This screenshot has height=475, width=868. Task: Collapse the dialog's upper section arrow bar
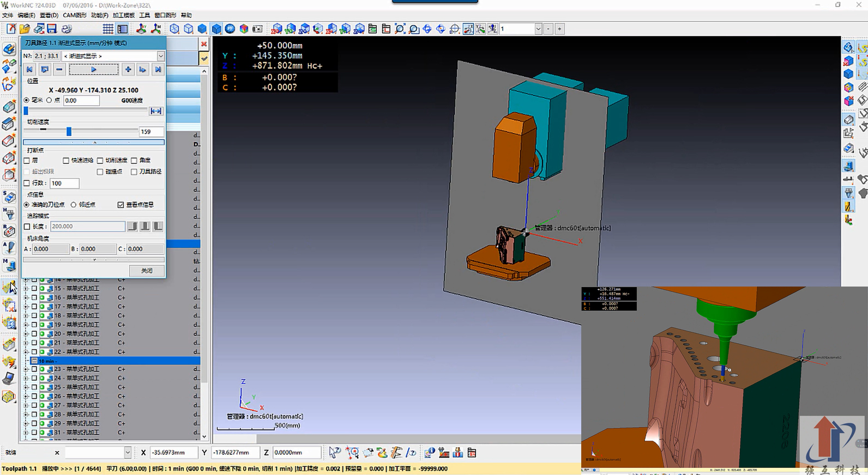coord(94,142)
